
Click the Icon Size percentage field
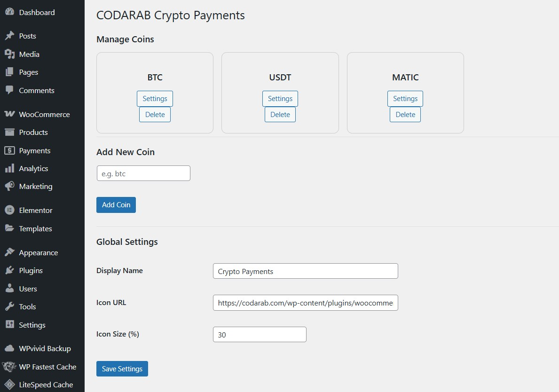pos(260,334)
